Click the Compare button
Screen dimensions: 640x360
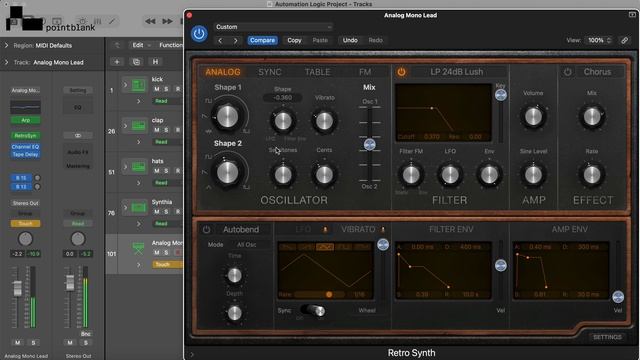262,40
